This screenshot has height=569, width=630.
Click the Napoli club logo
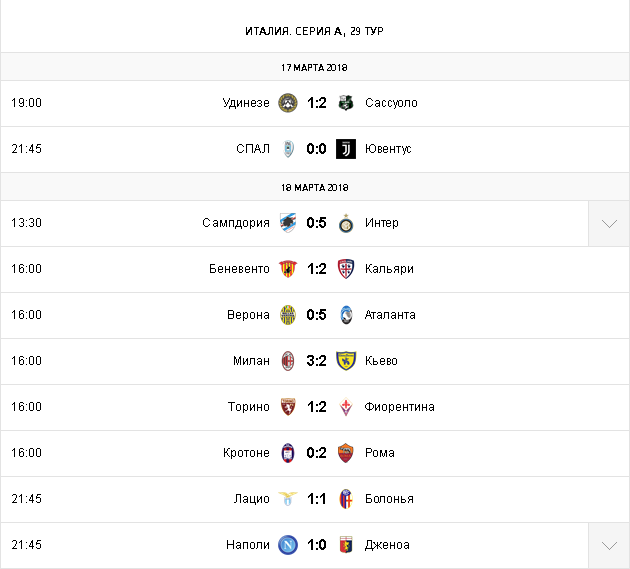click(288, 545)
